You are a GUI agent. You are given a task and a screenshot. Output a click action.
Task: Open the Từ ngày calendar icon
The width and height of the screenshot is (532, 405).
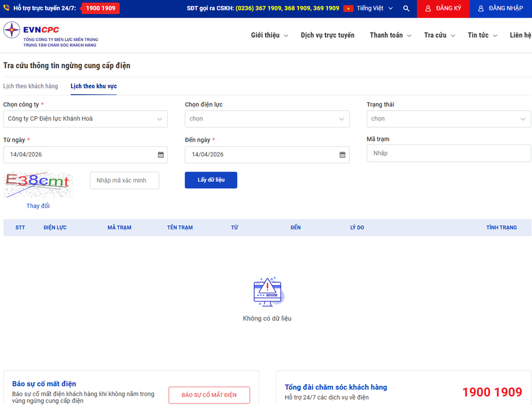click(x=161, y=155)
